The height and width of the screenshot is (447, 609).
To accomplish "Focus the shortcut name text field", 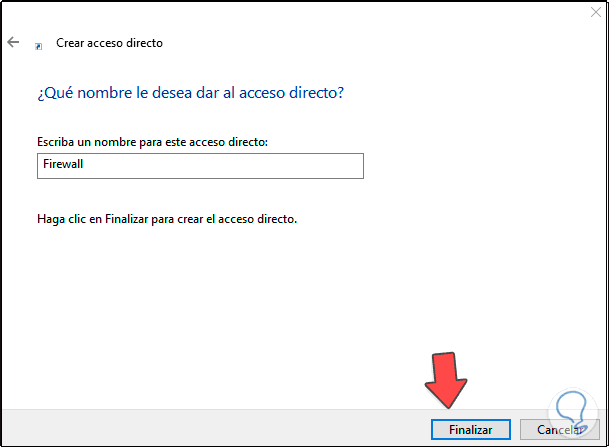I will click(199, 166).
